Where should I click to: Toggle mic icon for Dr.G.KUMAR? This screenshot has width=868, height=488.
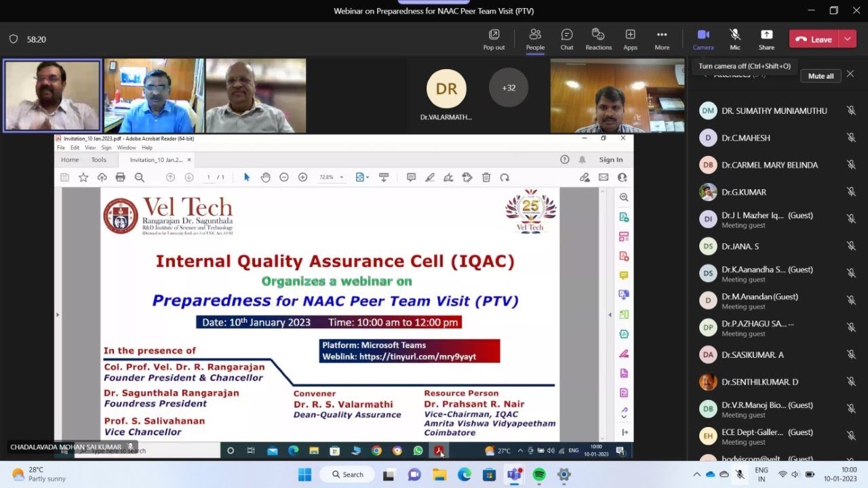[x=851, y=192]
